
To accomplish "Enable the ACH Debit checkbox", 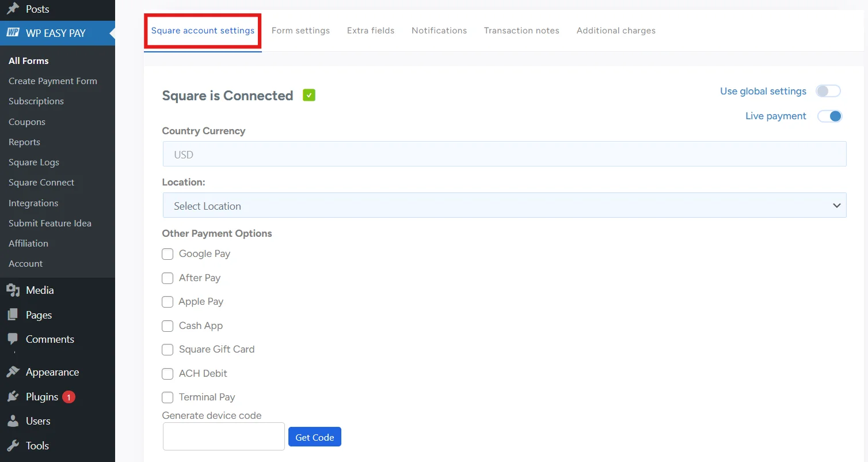I will [167, 374].
